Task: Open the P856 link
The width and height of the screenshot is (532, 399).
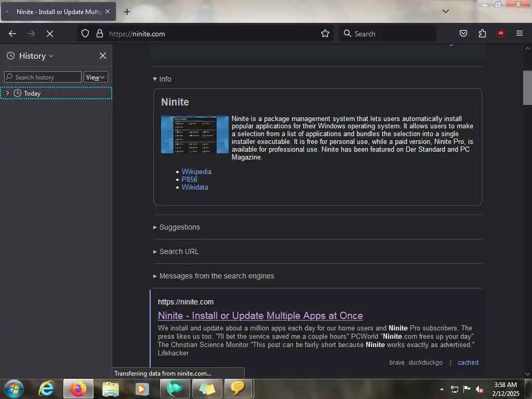Action: click(189, 179)
